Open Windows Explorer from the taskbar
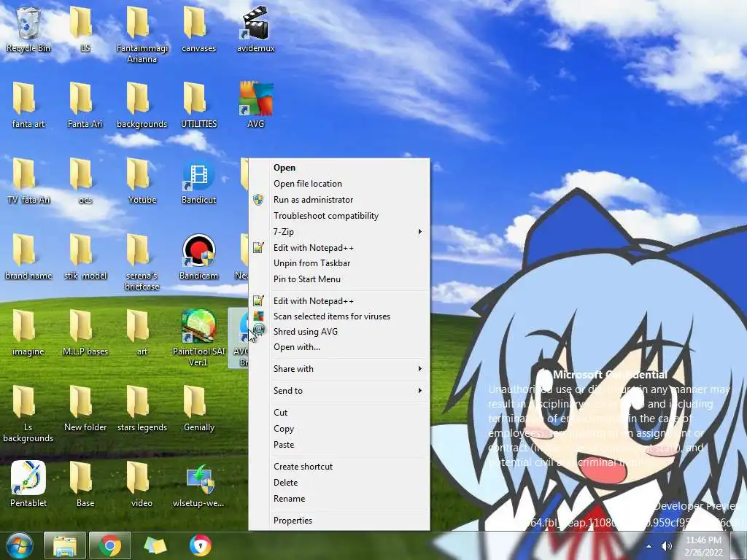 pos(65,545)
